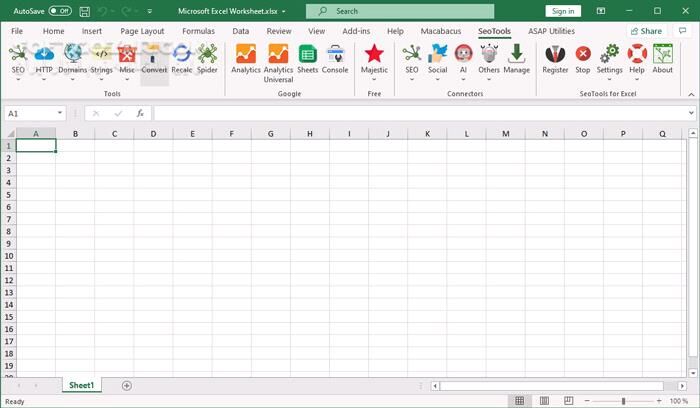The image size is (700, 408).
Task: Switch to the ASAP Utilities tab
Action: [551, 31]
